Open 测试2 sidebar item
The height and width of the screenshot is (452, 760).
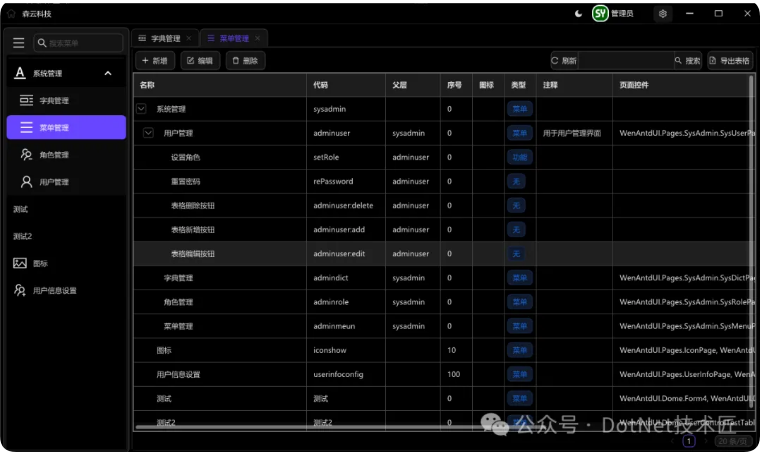(x=66, y=236)
